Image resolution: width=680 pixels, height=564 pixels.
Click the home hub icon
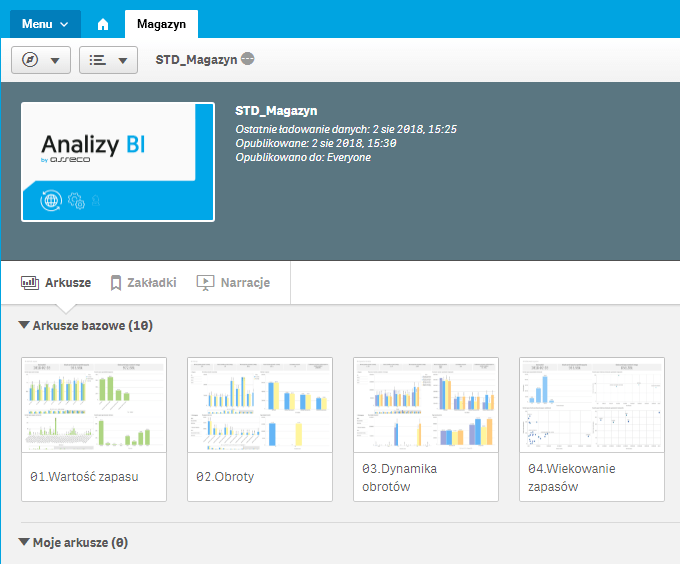coord(103,24)
